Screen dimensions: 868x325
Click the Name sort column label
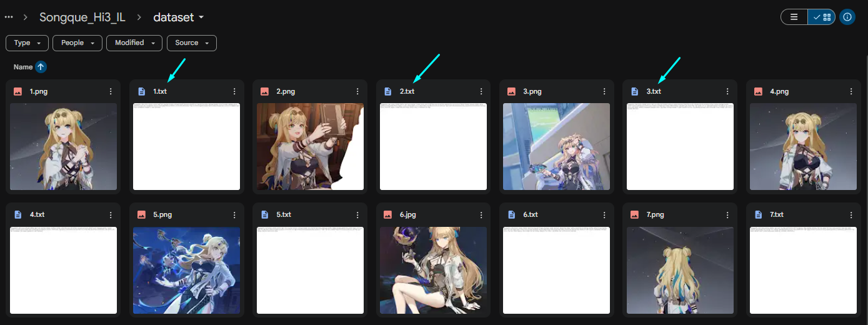(x=23, y=67)
